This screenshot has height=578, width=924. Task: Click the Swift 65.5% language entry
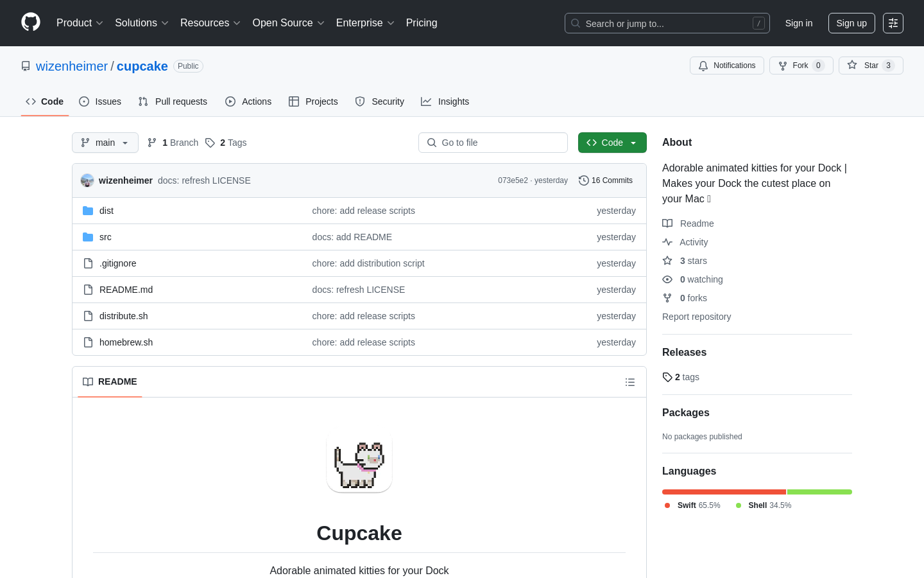point(692,505)
